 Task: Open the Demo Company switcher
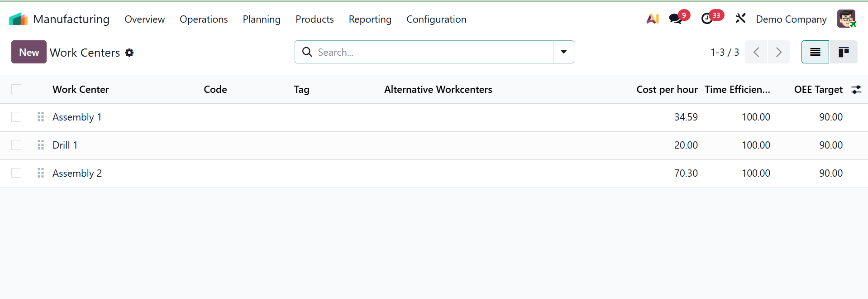(x=791, y=19)
